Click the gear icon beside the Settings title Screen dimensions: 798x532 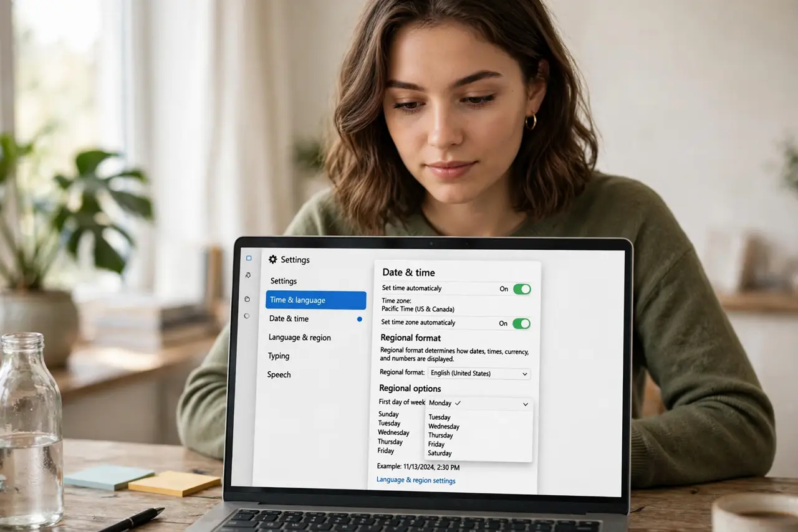pyautogui.click(x=272, y=259)
